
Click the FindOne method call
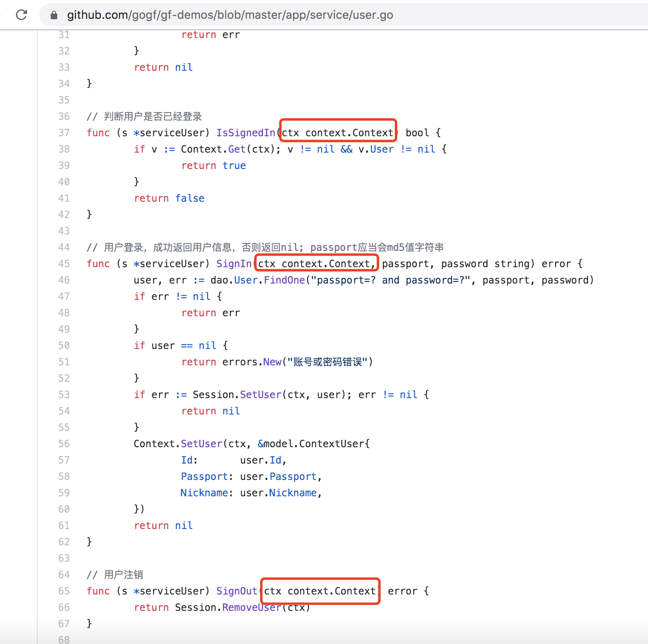pos(284,280)
